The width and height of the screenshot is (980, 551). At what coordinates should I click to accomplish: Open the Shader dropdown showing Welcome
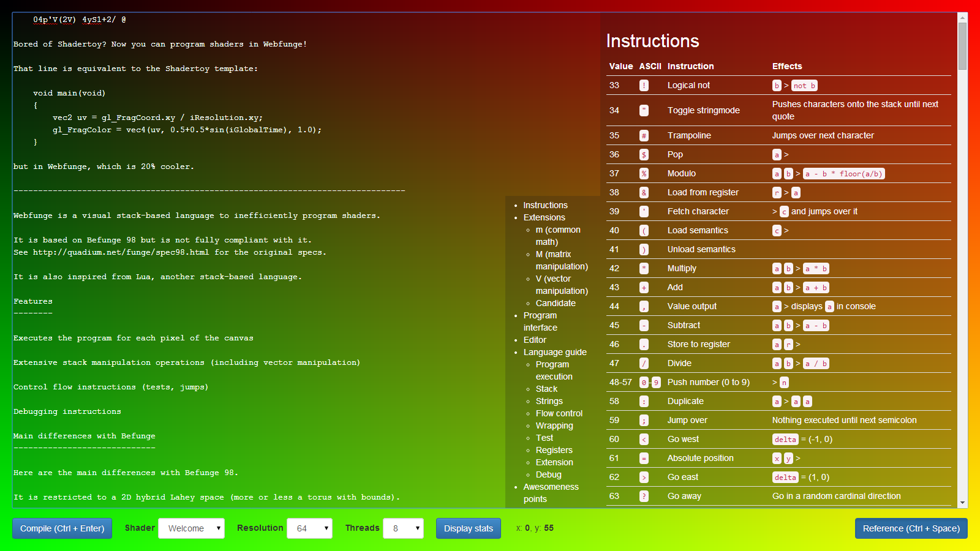click(x=191, y=528)
